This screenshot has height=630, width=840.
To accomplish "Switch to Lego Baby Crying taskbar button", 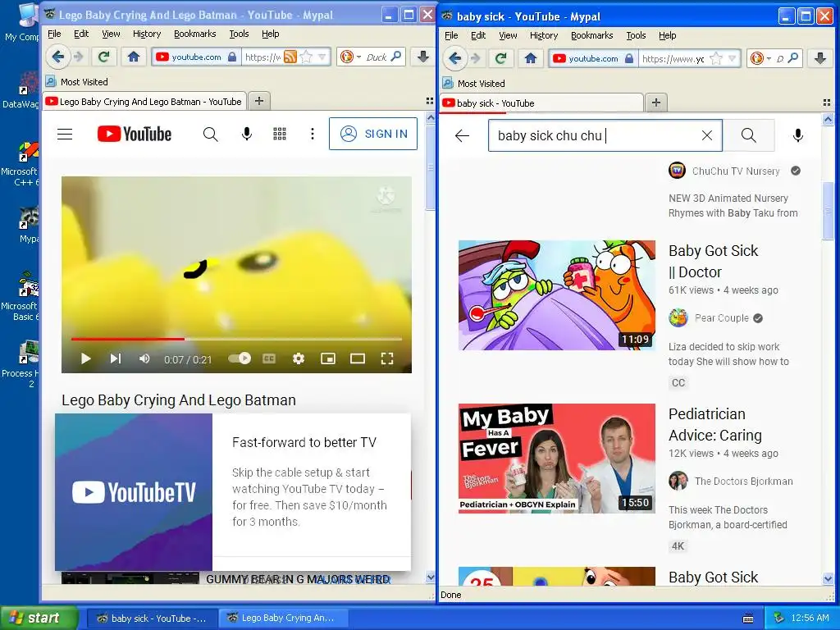I will [282, 619].
